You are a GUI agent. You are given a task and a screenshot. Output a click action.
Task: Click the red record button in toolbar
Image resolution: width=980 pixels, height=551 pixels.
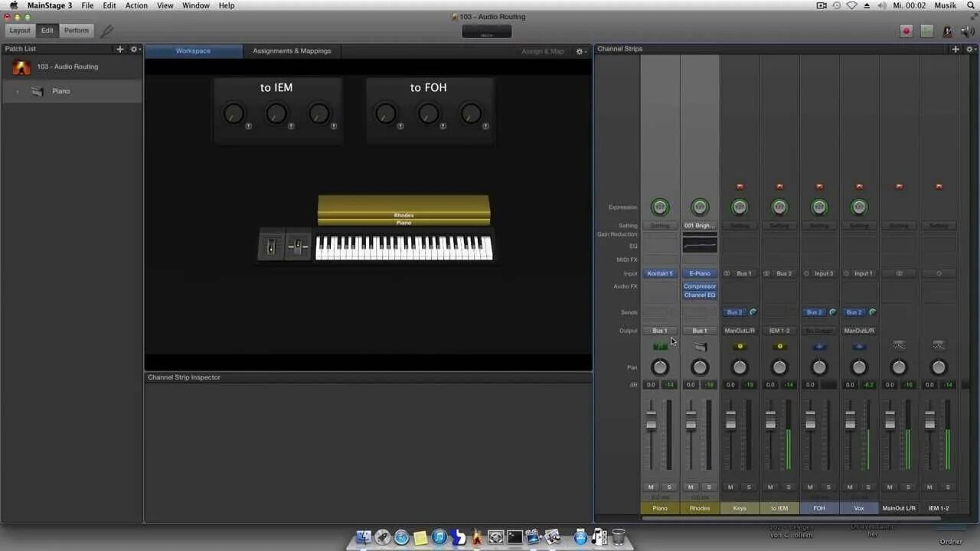[x=906, y=31]
